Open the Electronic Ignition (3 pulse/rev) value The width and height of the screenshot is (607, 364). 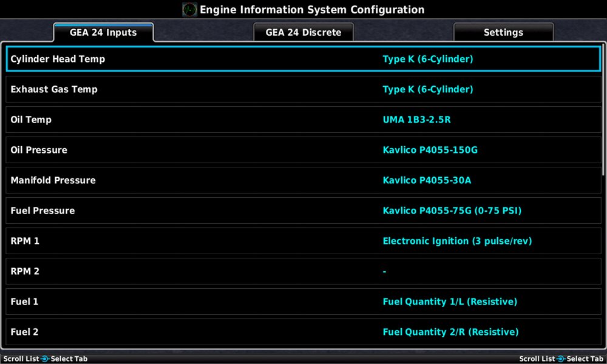pyautogui.click(x=457, y=241)
